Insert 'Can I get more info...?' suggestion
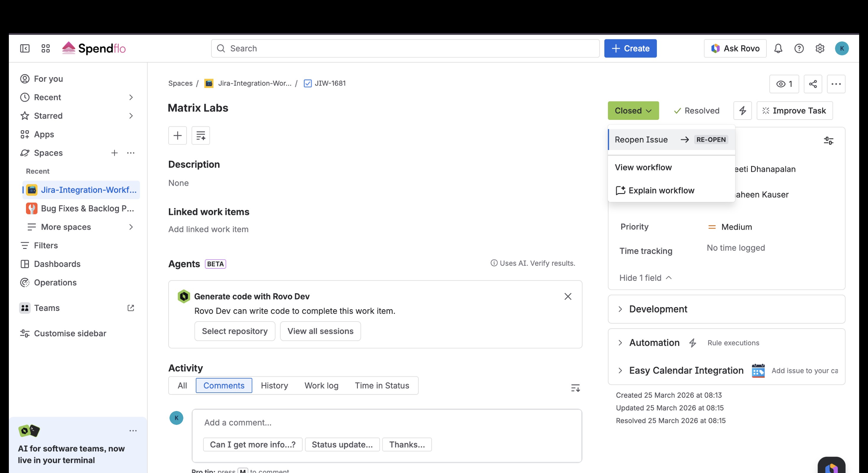The height and width of the screenshot is (473, 868). (253, 445)
